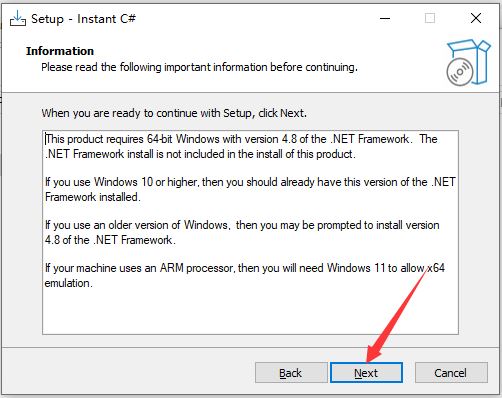Image resolution: width=502 pixels, height=398 pixels.
Task: Click the ARM processor paragraph text
Action: pyautogui.click(x=245, y=275)
